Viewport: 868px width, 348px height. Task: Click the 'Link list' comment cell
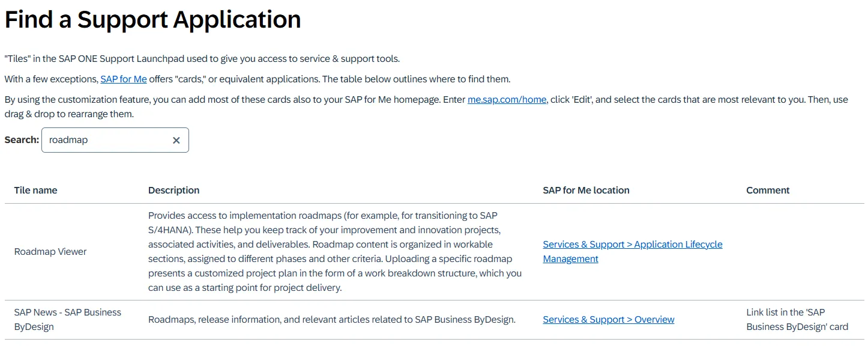pos(797,320)
